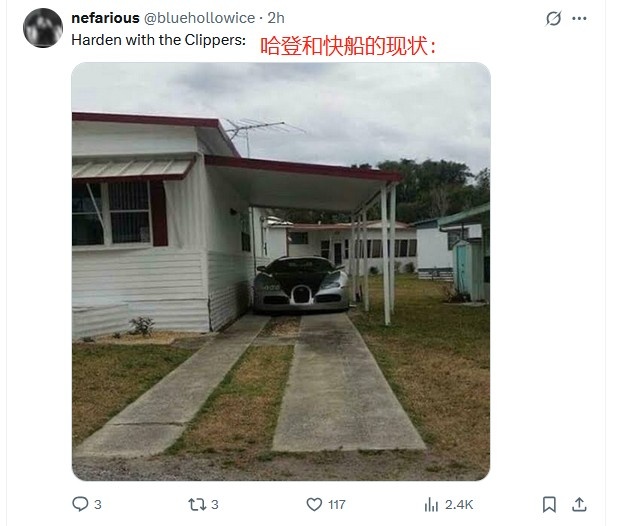Viewport: 623px width, 526px height.
Task: Click the repost count of 3
Action: pos(215,505)
